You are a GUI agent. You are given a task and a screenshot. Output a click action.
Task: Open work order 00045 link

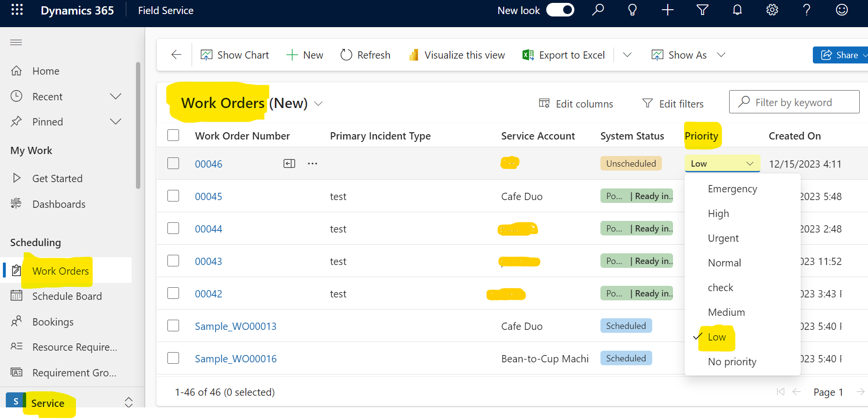click(x=209, y=197)
